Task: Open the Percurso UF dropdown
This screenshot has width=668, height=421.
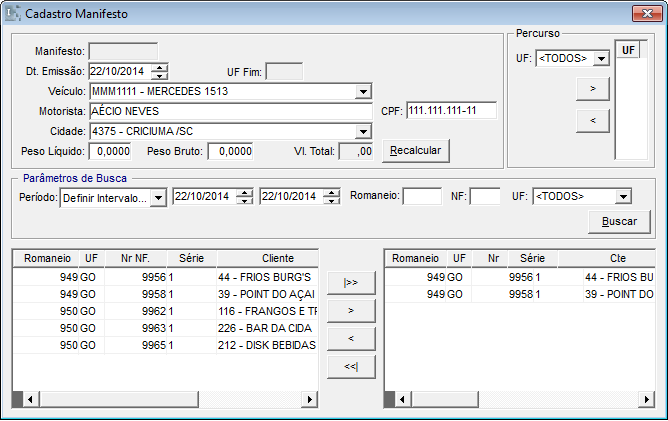Action: click(600, 59)
